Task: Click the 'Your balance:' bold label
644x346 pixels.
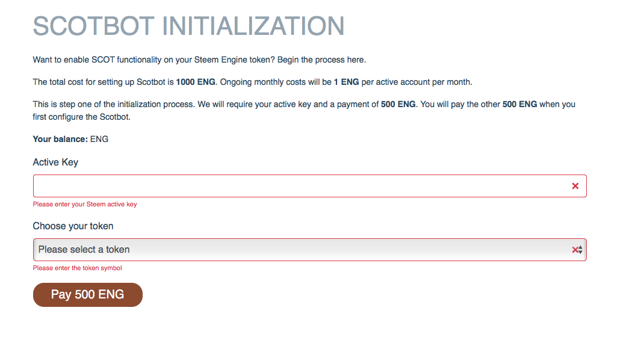Action: (60, 139)
